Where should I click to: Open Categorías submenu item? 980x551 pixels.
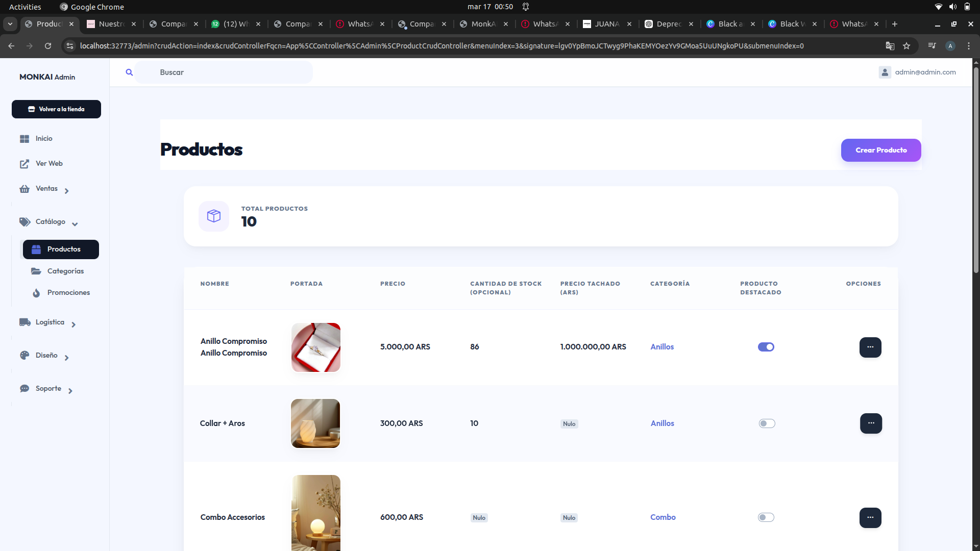pyautogui.click(x=65, y=271)
